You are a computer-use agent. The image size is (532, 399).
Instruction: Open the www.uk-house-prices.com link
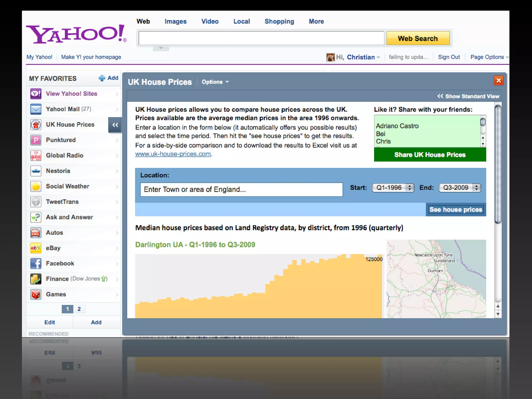point(173,154)
